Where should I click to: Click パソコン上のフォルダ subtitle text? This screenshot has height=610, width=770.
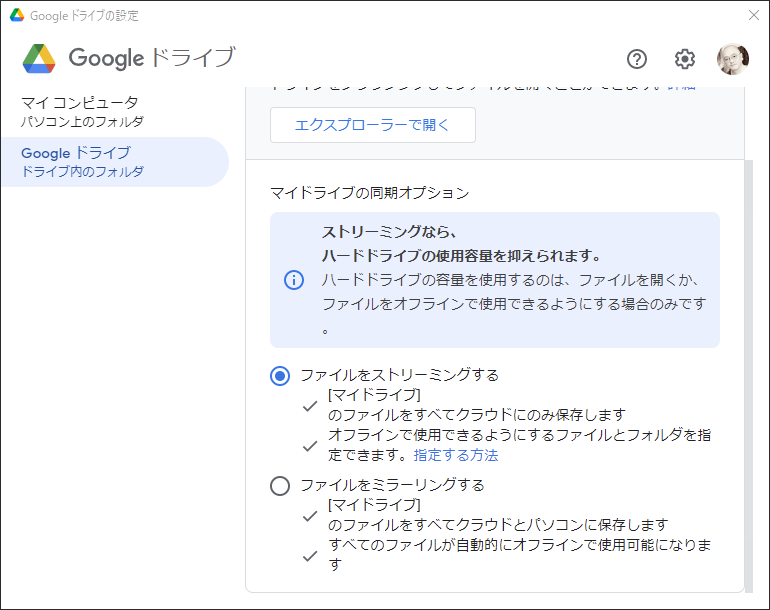(82, 121)
